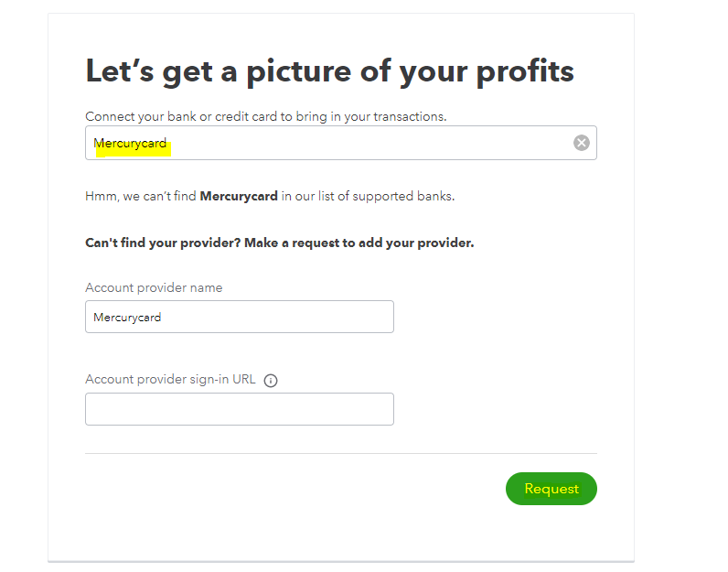Focus the bank search field containing Mercurycard
The width and height of the screenshot is (728, 572).
point(341,143)
